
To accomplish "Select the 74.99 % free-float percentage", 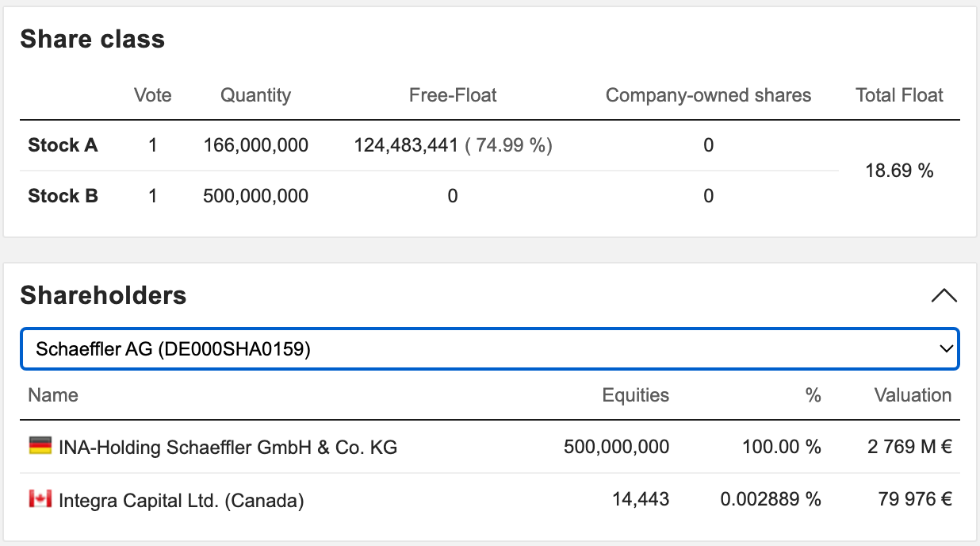I will click(x=509, y=145).
